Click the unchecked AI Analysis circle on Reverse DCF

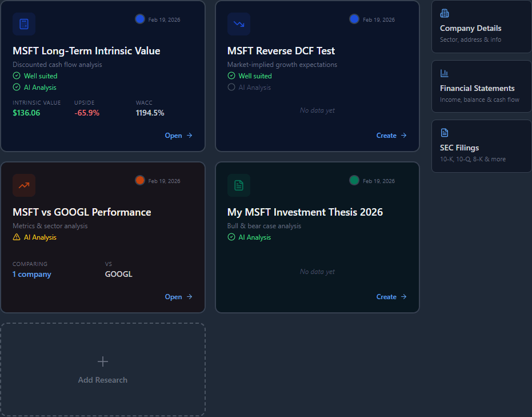pyautogui.click(x=231, y=88)
